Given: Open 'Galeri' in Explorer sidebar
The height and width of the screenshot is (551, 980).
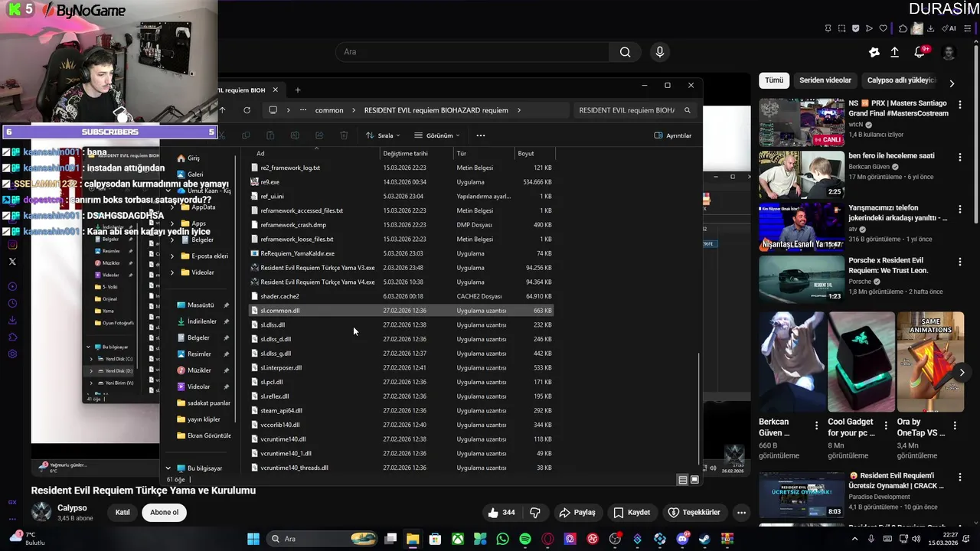Looking at the screenshot, I should click(x=190, y=174).
